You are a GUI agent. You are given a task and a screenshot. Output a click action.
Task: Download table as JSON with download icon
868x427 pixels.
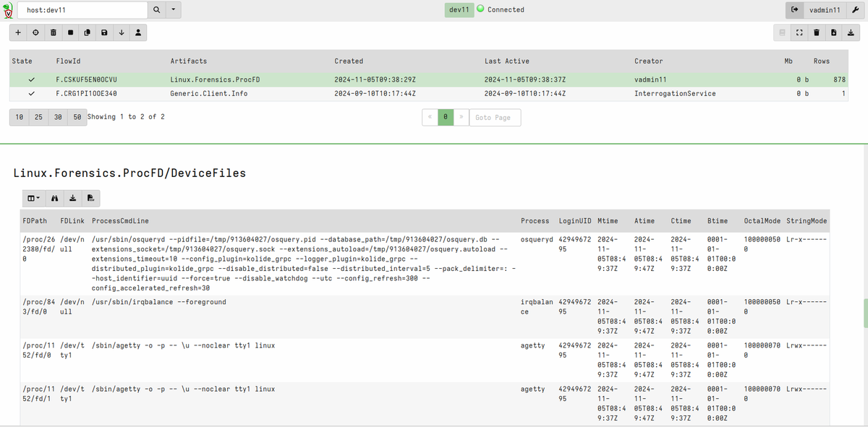pos(73,198)
